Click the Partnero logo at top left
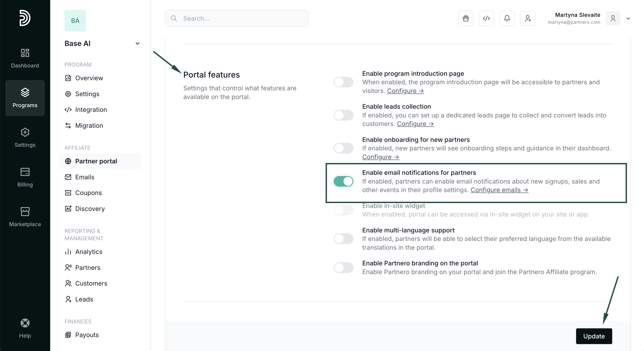The height and width of the screenshot is (351, 644). pos(25,18)
